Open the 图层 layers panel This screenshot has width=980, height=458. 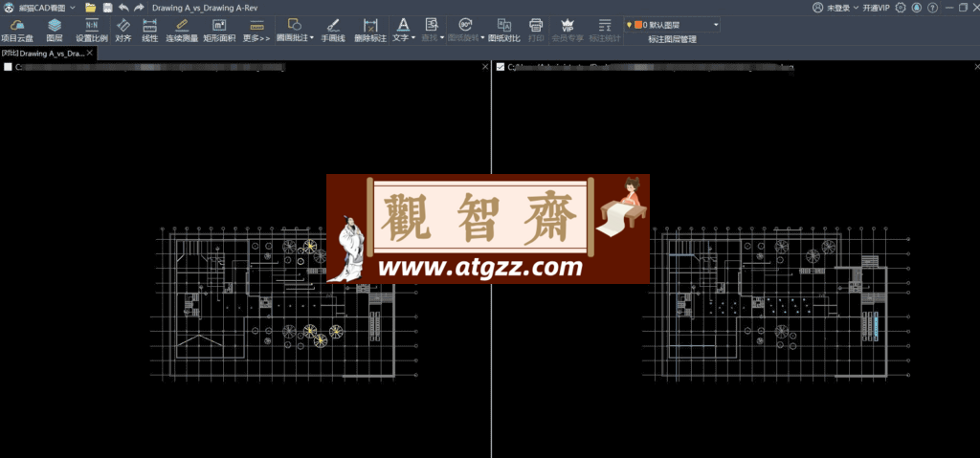click(55, 30)
